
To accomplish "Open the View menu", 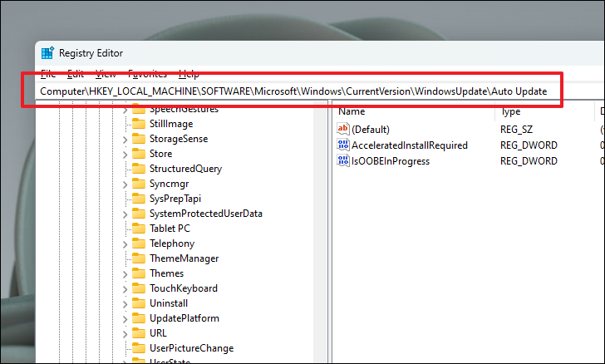I will 106,74.
